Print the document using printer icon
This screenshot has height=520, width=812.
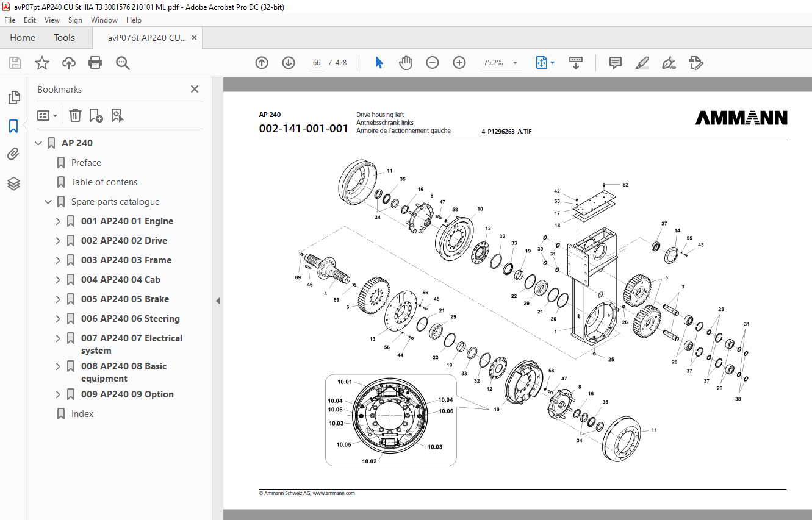coord(95,63)
